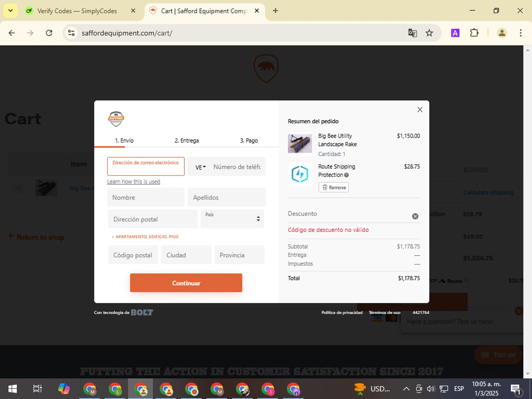
Task: Click the BOLT logo in footer
Action: (x=142, y=312)
